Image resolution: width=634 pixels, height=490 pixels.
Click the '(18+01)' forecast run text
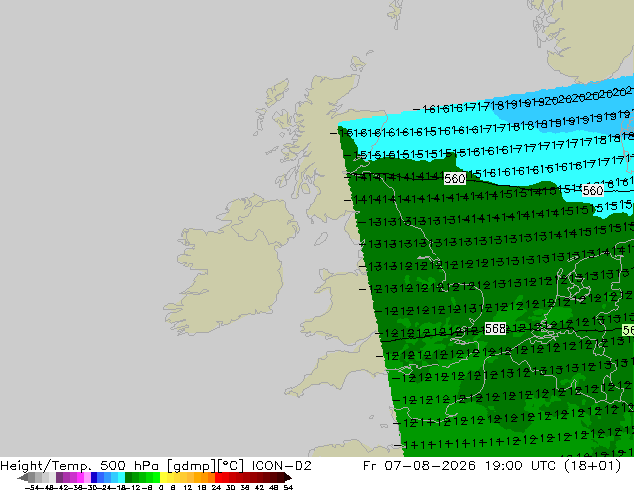pyautogui.click(x=593, y=466)
